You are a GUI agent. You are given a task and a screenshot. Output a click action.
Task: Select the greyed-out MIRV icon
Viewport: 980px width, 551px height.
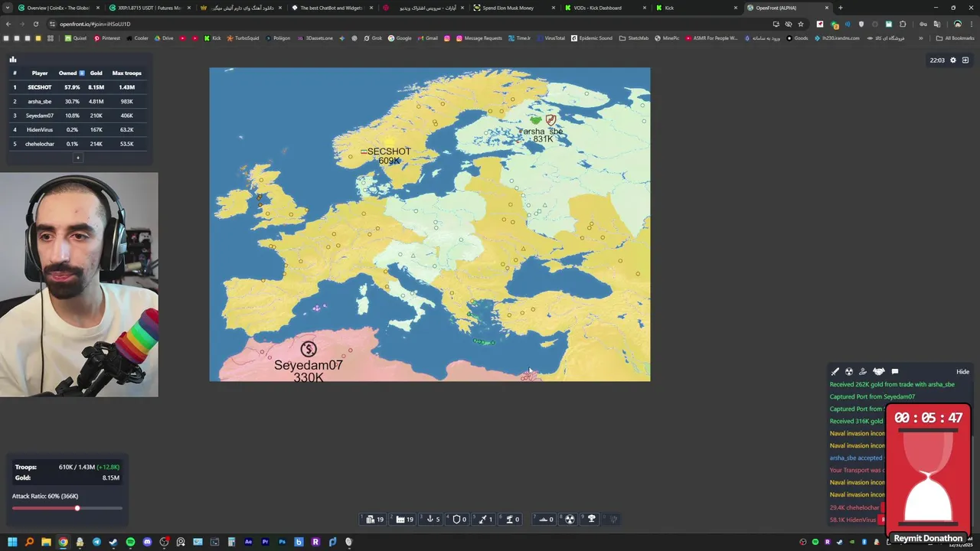(612, 519)
